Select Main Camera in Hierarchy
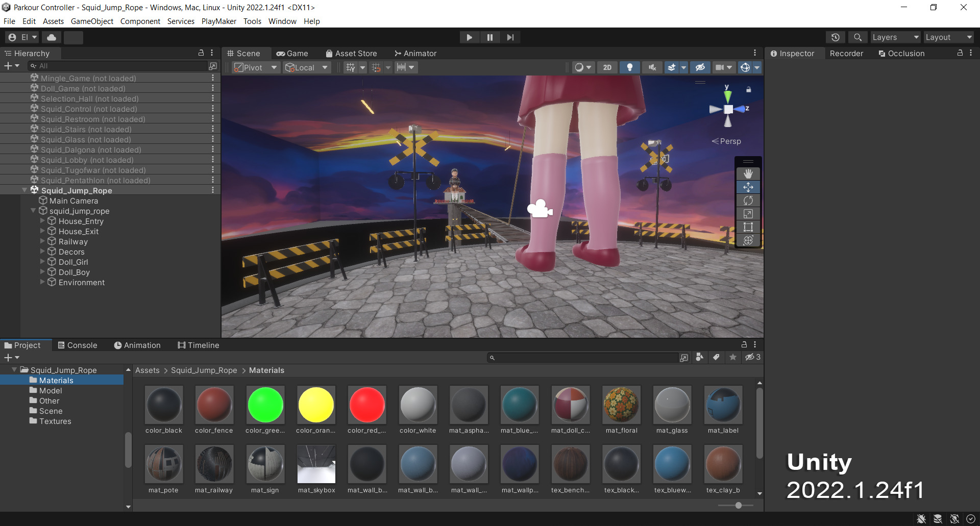The height and width of the screenshot is (526, 980). coord(73,201)
